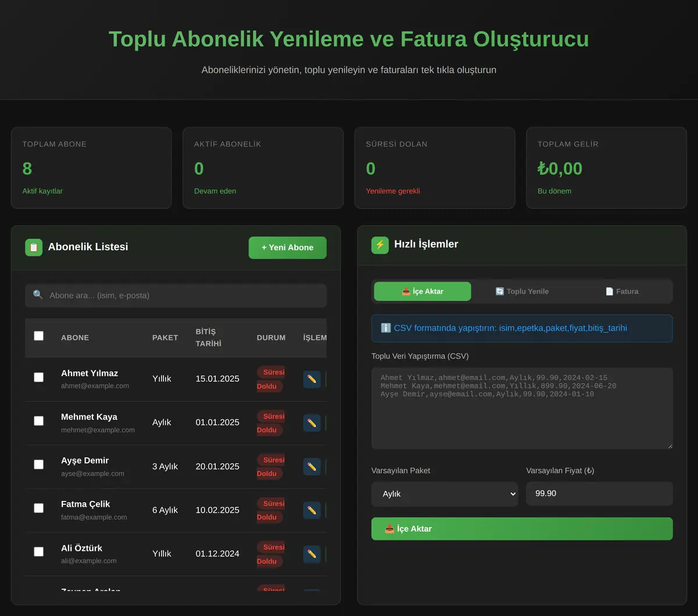The image size is (698, 616).
Task: Click the email fatma@example.com
Action: click(94, 517)
